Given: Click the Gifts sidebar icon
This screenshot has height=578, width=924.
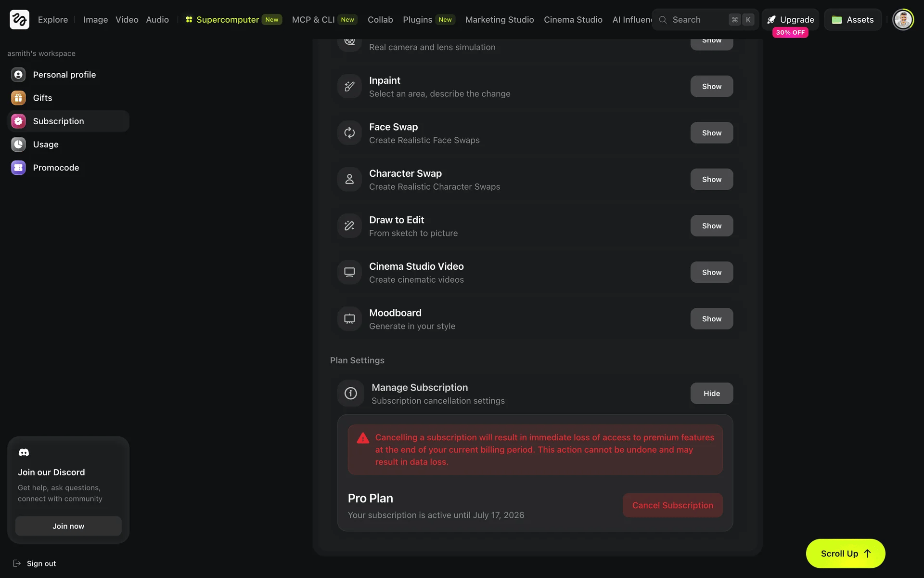Looking at the screenshot, I should coord(18,98).
